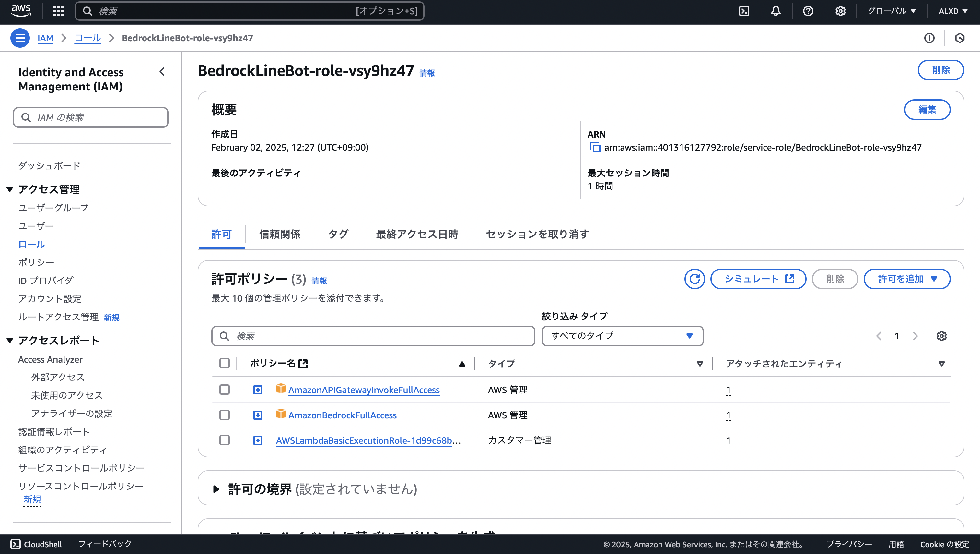Switch to the 信頼関係 tab

280,234
